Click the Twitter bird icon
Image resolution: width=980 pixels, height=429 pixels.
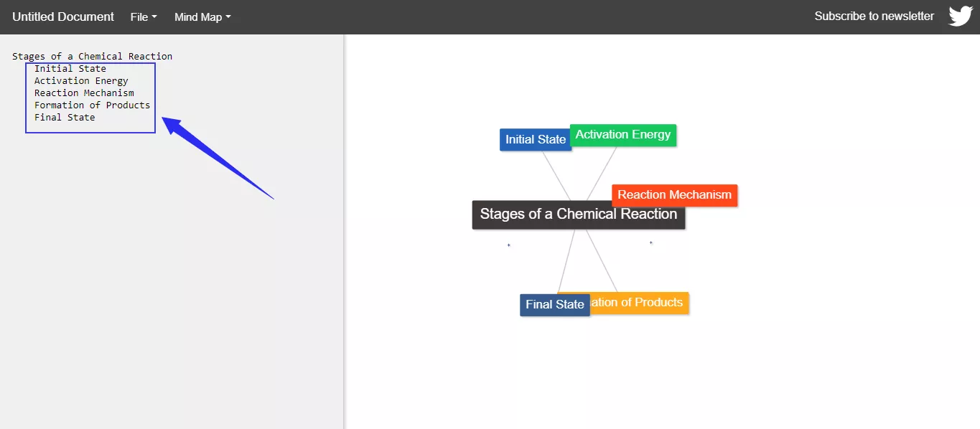pyautogui.click(x=960, y=15)
